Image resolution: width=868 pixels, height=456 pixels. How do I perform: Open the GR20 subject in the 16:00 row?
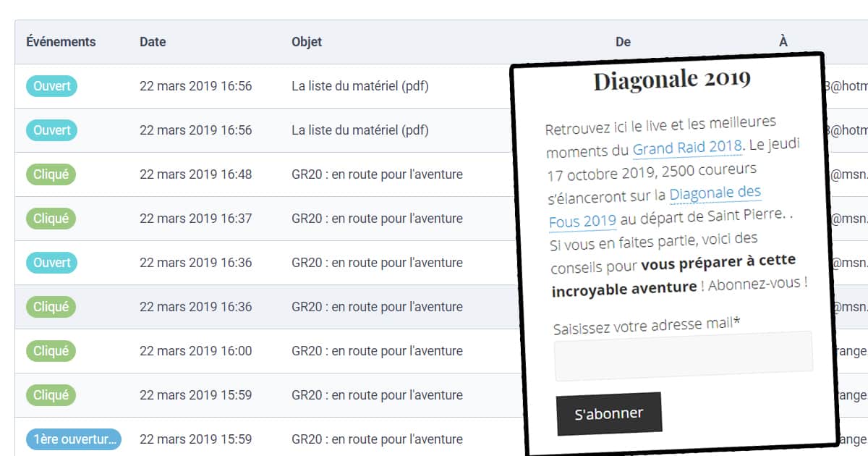click(x=377, y=351)
